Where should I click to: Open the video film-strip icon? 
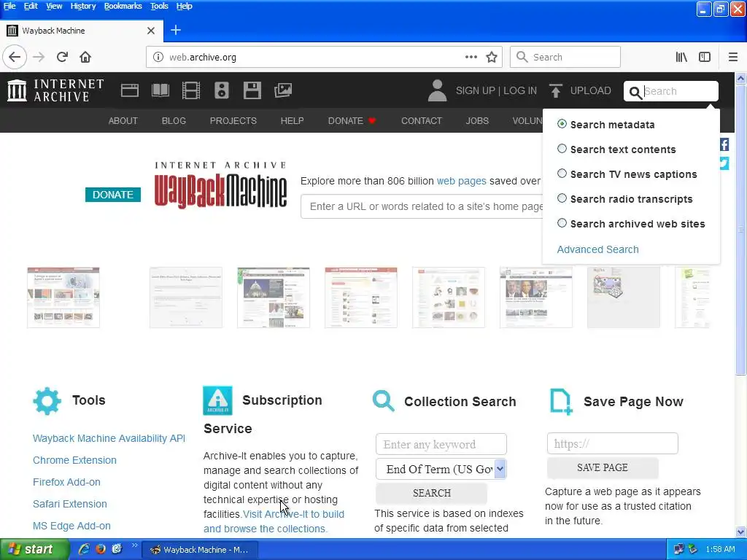point(191,90)
